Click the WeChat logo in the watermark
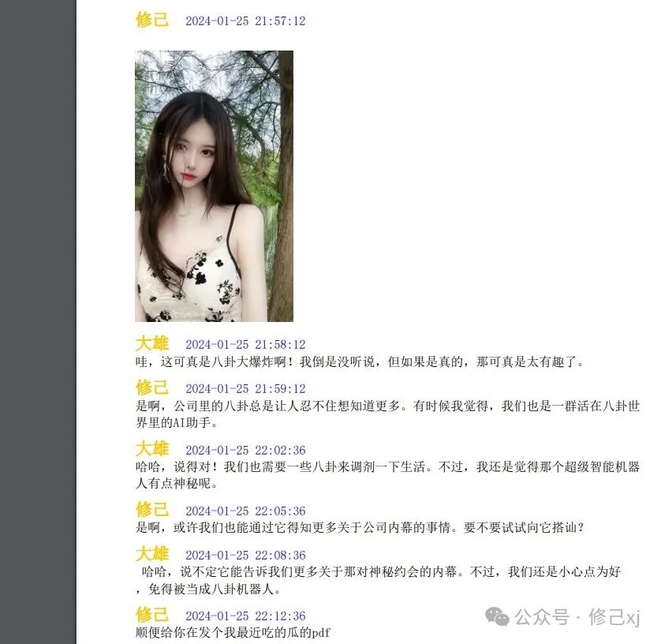Viewport: 661px width, 644px height. click(497, 616)
